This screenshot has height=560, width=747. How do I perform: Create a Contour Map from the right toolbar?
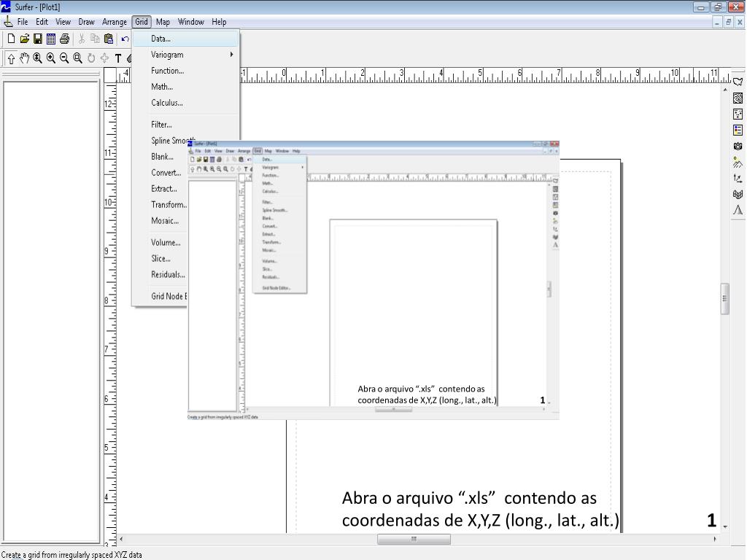click(738, 98)
